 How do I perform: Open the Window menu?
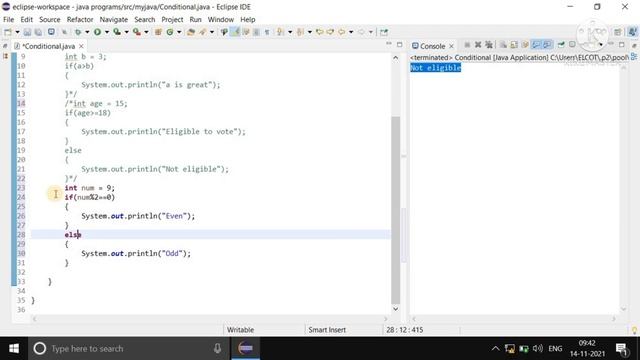(x=220, y=19)
